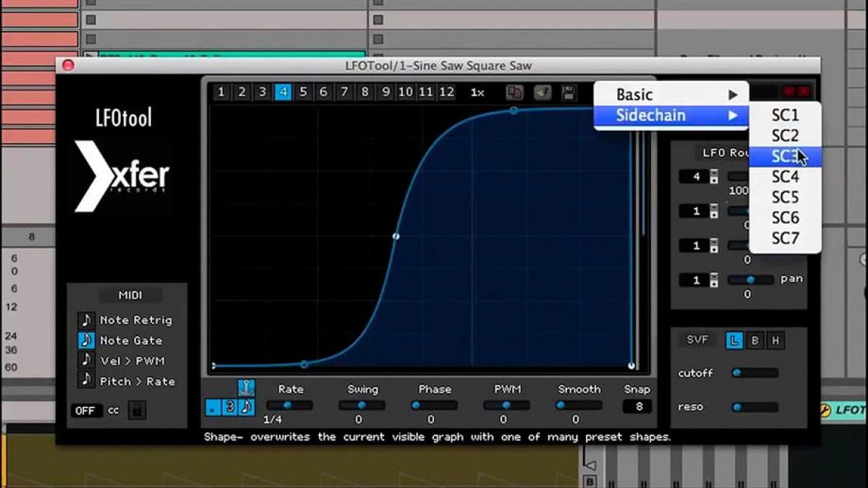Viewport: 868px width, 488px height.
Task: Choose the SC4 sidechain shape
Action: (x=785, y=176)
